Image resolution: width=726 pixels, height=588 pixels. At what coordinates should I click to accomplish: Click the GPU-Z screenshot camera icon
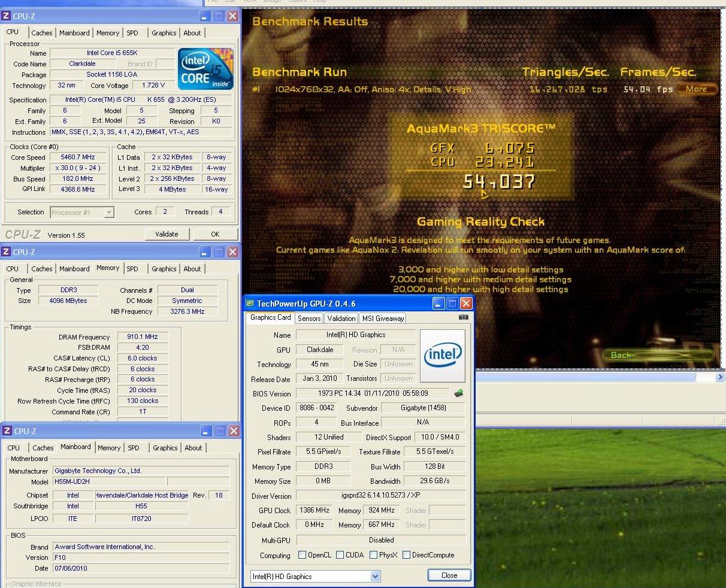(x=464, y=318)
